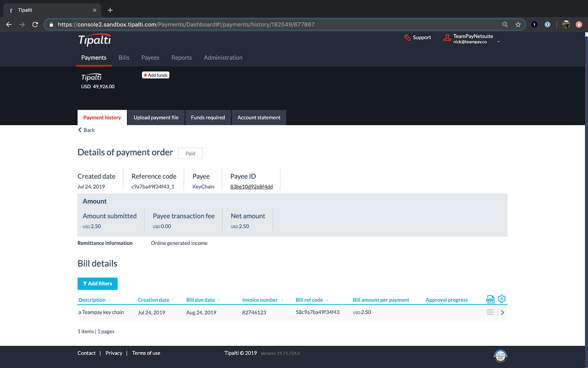The height and width of the screenshot is (368, 588).
Task: Switch to Account statement tab
Action: (259, 117)
